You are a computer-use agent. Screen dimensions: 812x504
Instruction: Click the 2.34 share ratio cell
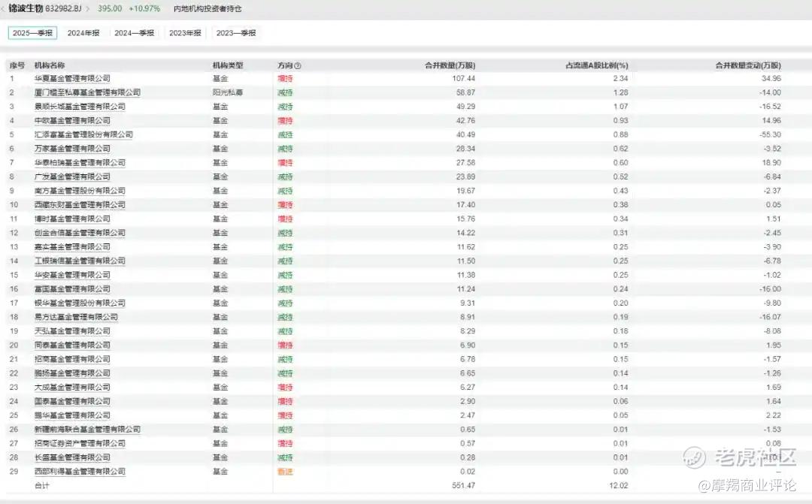pos(620,79)
